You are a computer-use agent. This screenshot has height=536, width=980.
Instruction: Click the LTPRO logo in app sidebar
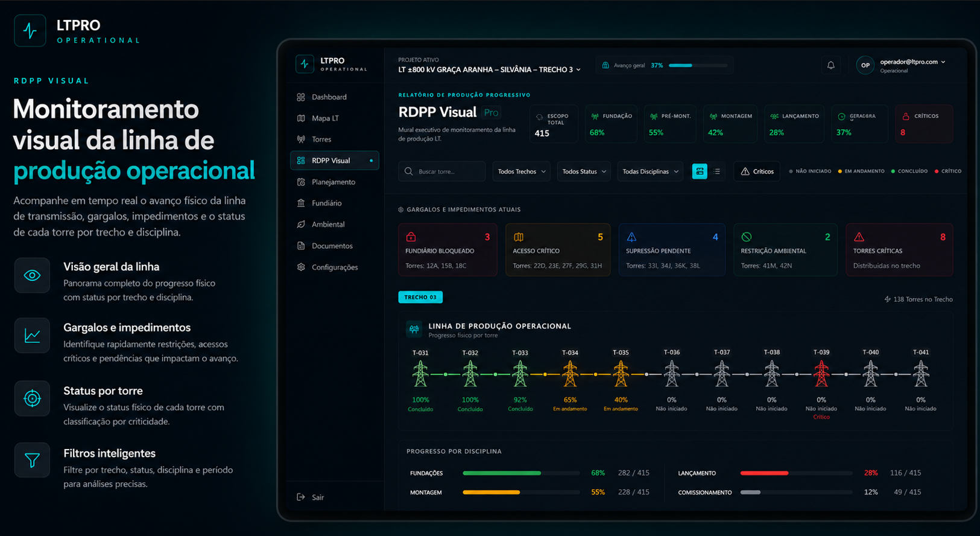pos(305,64)
